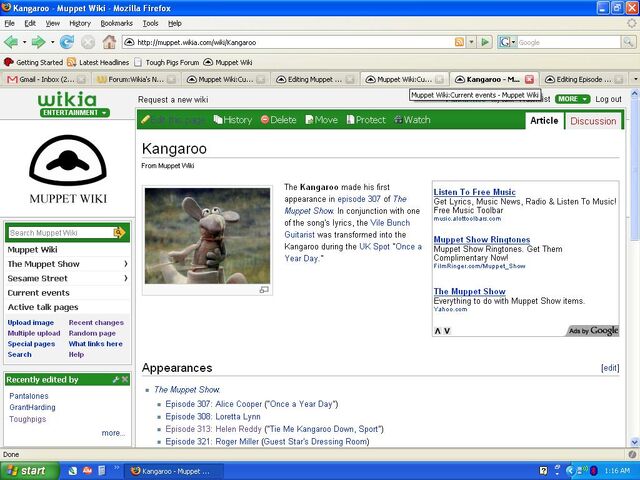Select the Discussion tab
The width and height of the screenshot is (640, 480).
593,121
